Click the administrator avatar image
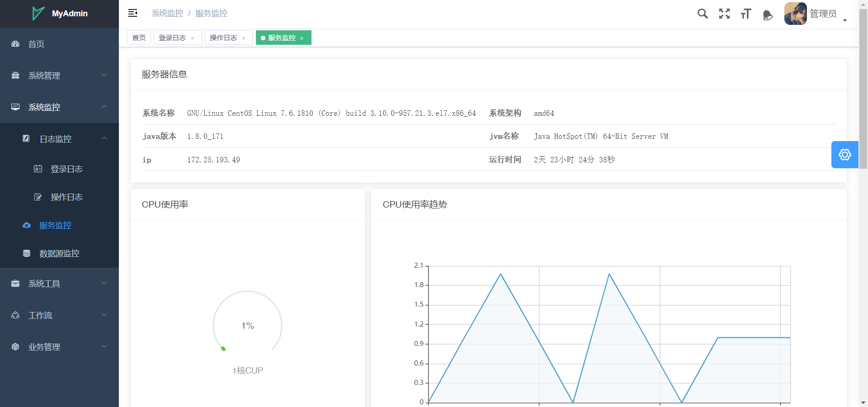Screen dimensions: 868x407 [795, 14]
